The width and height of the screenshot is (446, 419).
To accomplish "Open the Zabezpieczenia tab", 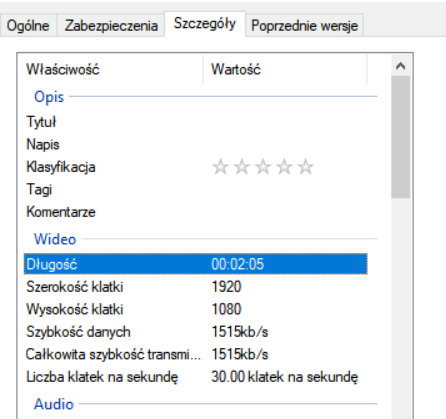I will tap(111, 25).
